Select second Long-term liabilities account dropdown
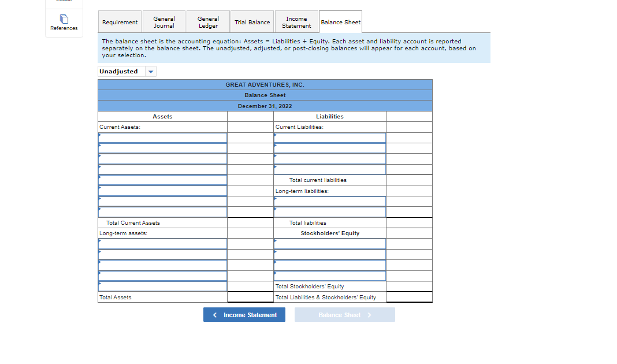The width and height of the screenshot is (617, 364). pos(330,212)
